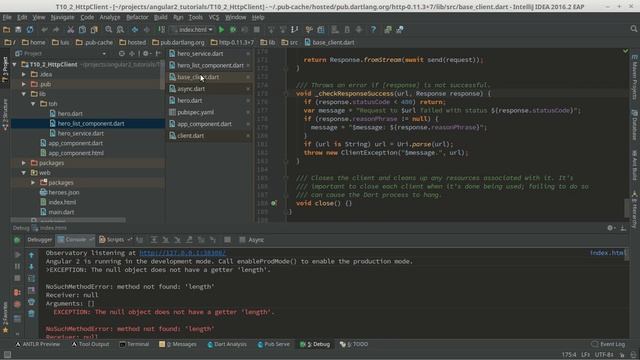Click the Help question mark icon

[x=373, y=29]
